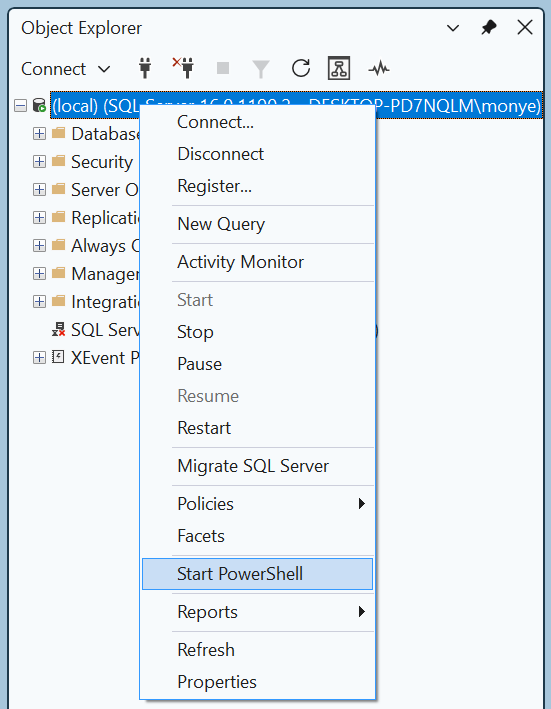Toggle the pin Auto Hide icon

(x=489, y=28)
